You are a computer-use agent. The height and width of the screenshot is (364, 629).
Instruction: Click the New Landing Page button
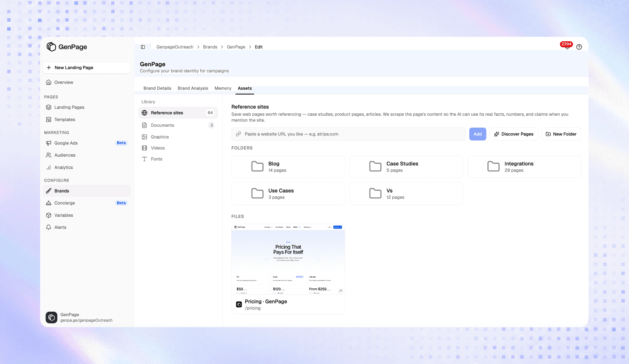[87, 67]
